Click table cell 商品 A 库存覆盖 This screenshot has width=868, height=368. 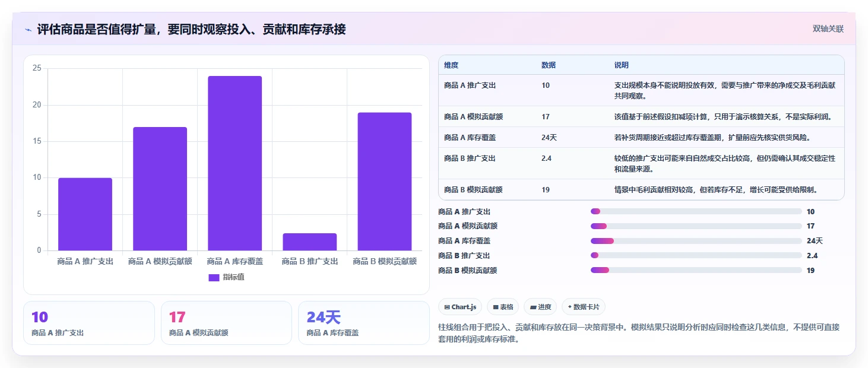[x=470, y=137]
